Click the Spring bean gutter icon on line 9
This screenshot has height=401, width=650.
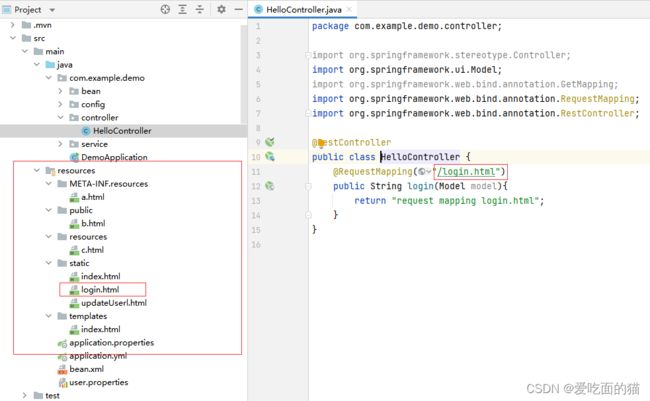tap(270, 142)
